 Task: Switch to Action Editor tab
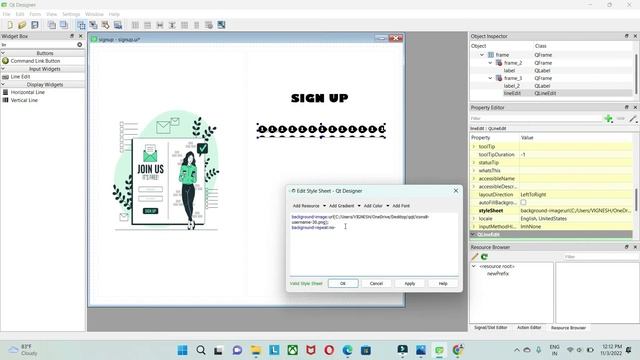point(529,327)
